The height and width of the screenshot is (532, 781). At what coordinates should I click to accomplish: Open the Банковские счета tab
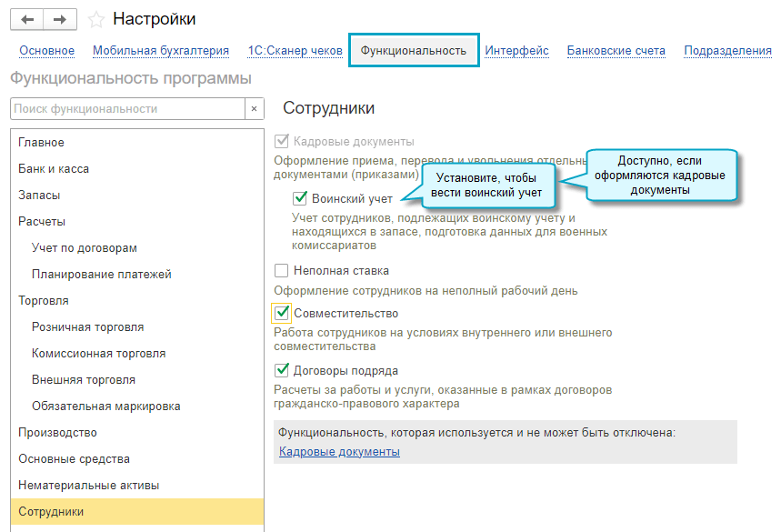coord(616,51)
